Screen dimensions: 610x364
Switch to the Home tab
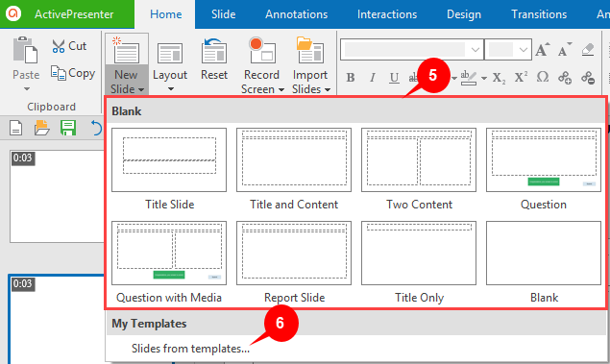(x=166, y=14)
